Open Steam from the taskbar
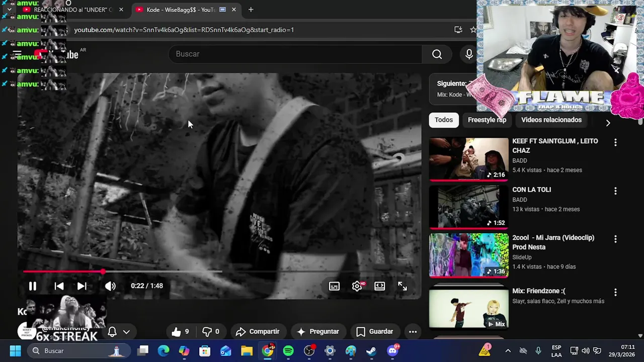 (371, 351)
